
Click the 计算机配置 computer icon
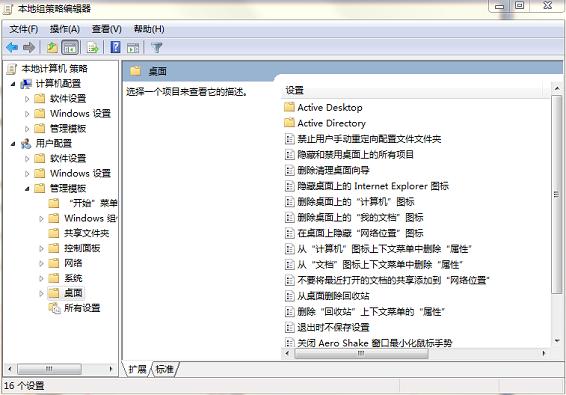(26, 84)
